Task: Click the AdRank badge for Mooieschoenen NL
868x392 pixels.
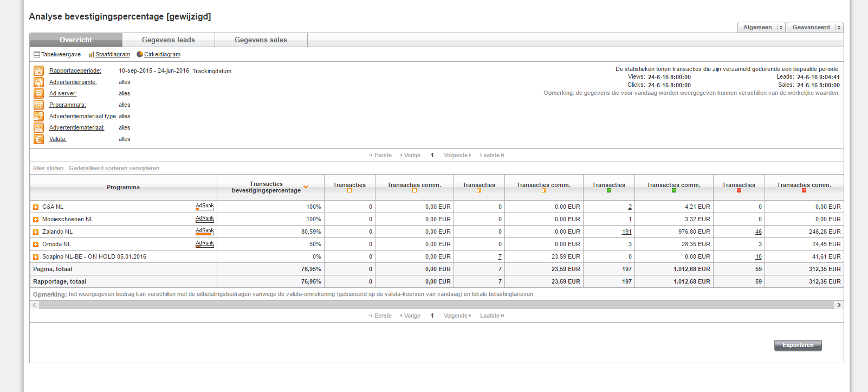Action: 205,219
